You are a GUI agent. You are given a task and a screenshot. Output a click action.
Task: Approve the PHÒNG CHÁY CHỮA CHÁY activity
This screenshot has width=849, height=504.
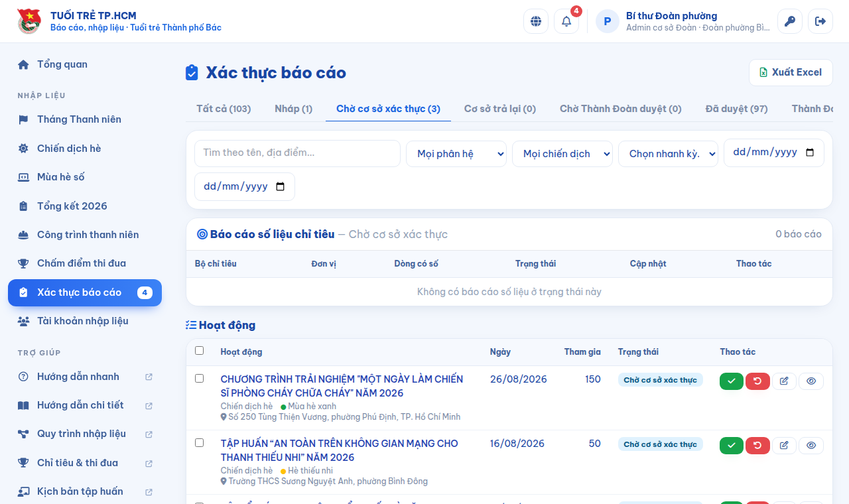click(x=732, y=381)
